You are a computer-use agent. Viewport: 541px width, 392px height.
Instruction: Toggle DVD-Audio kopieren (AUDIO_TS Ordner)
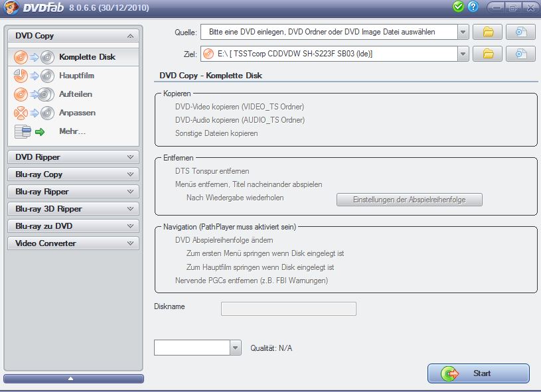(240, 120)
